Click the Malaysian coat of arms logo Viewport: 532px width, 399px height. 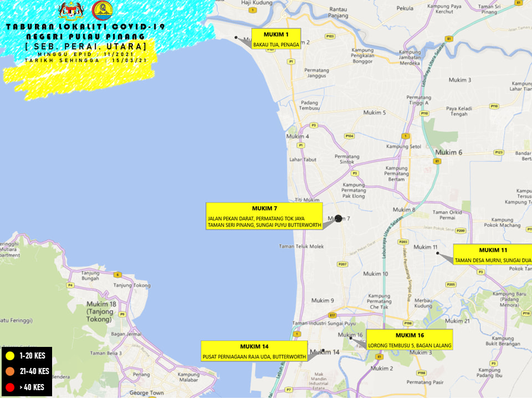pyautogui.click(x=71, y=11)
